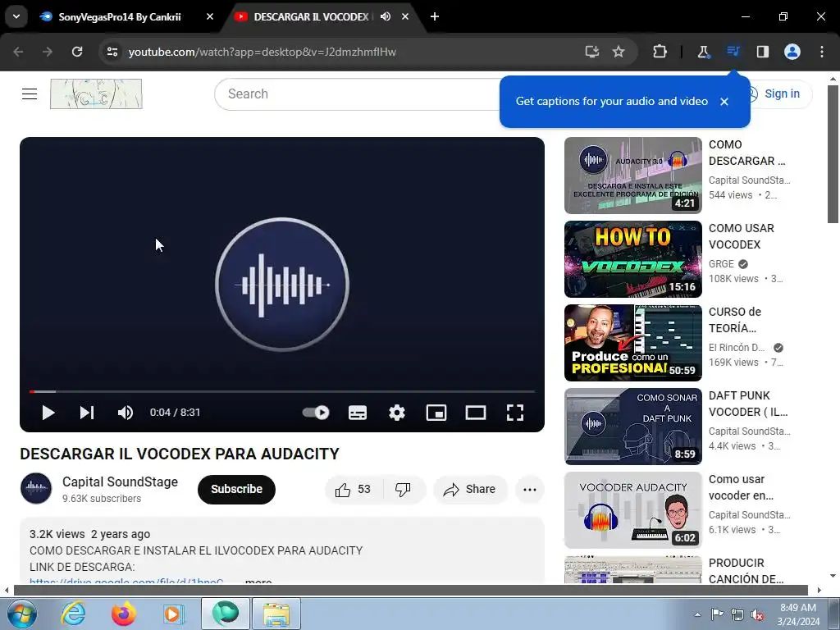Open a new browser tab
This screenshot has height=630, width=840.
(x=435, y=16)
